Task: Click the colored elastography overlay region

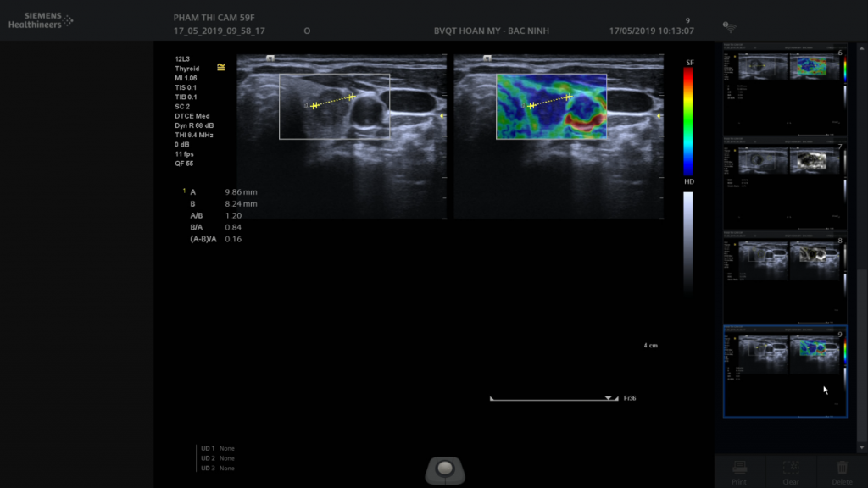Action: pyautogui.click(x=551, y=107)
